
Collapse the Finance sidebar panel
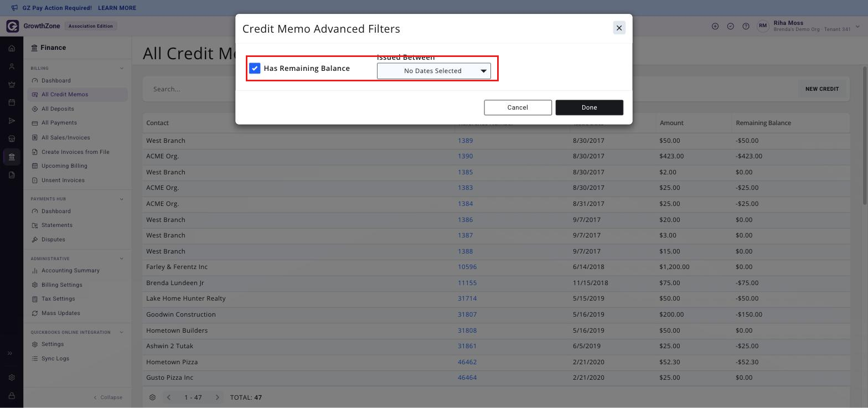[108, 397]
